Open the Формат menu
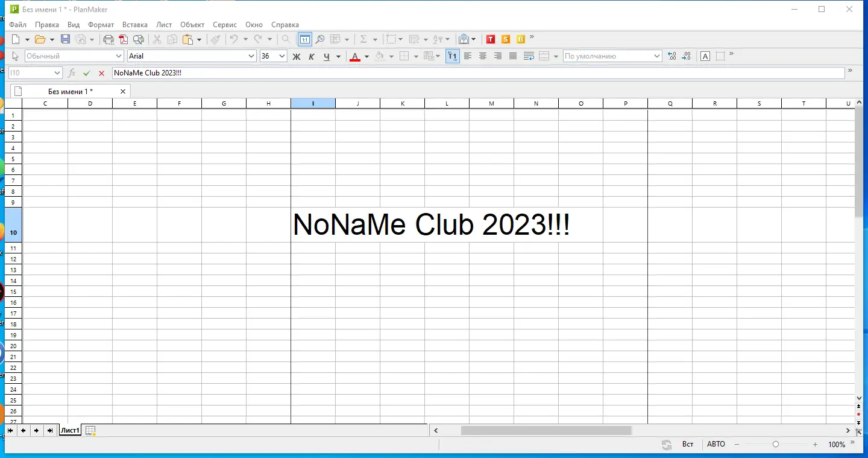Viewport: 868px width, 458px height. point(101,25)
